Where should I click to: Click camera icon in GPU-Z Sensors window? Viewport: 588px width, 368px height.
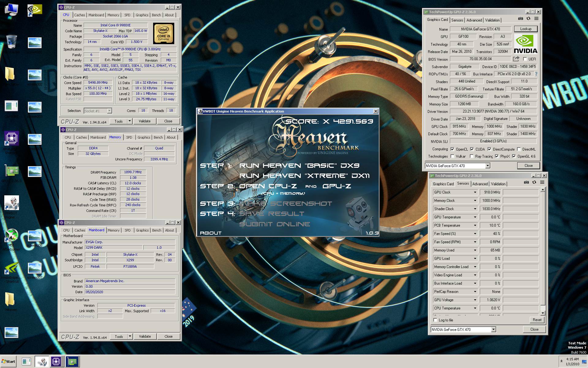pyautogui.click(x=526, y=182)
